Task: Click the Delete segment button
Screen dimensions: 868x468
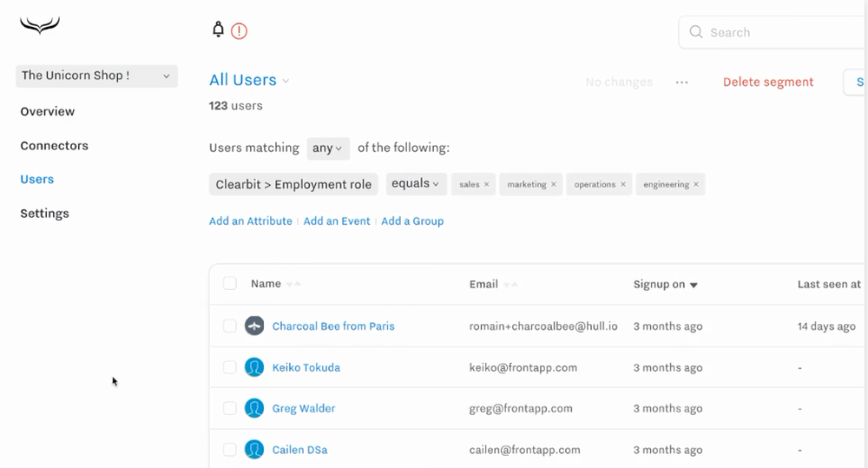Action: tap(768, 82)
